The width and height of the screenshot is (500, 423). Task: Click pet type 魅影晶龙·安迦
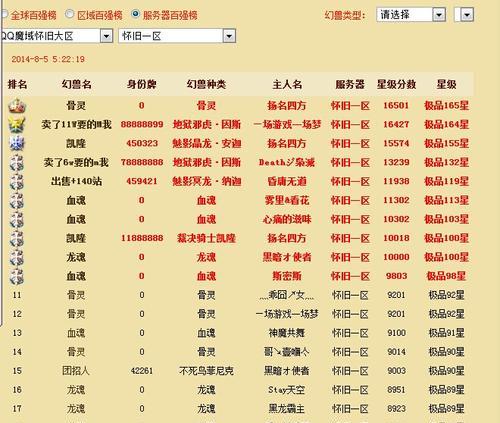pyautogui.click(x=207, y=144)
